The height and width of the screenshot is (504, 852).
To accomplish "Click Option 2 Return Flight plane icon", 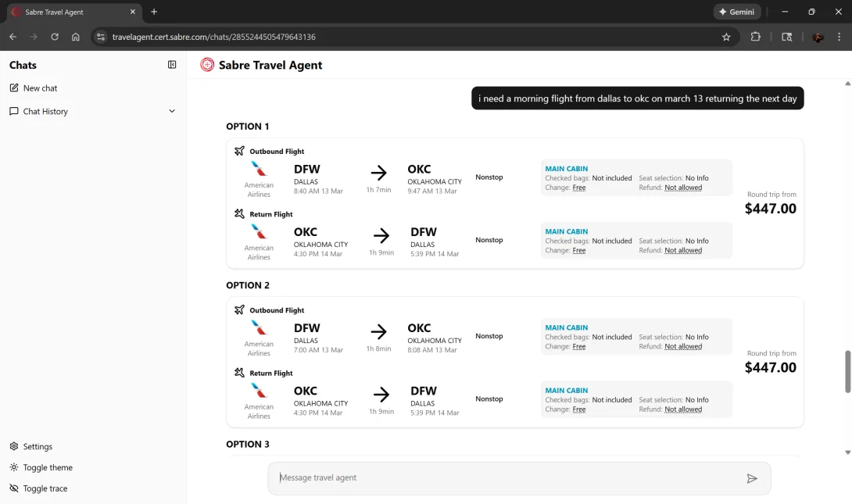I will click(x=239, y=373).
